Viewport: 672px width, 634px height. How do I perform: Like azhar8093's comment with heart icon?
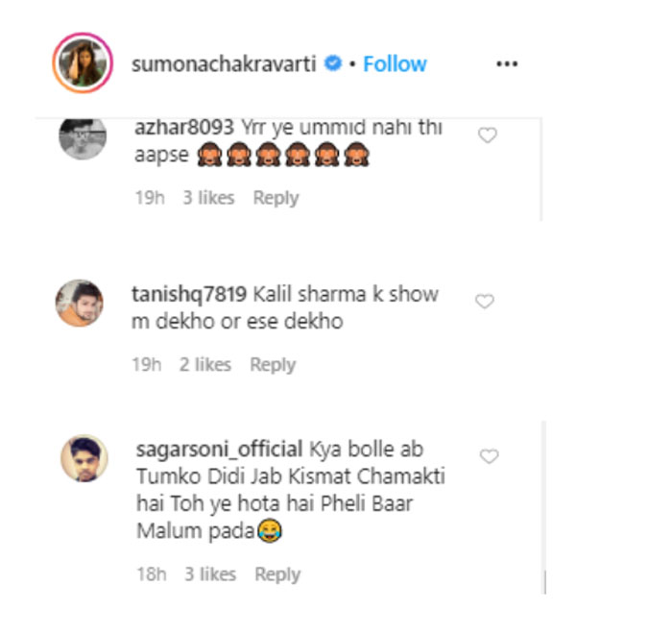coord(488,135)
